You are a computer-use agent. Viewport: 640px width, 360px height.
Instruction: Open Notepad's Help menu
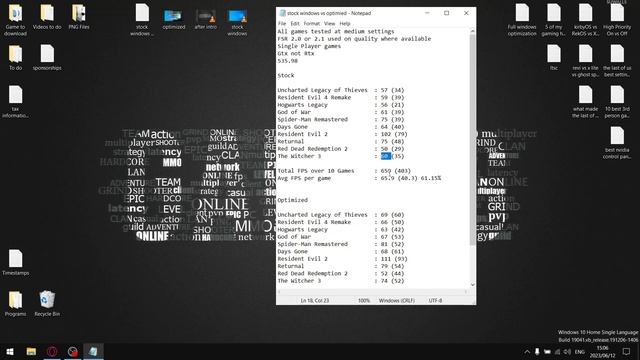345,24
